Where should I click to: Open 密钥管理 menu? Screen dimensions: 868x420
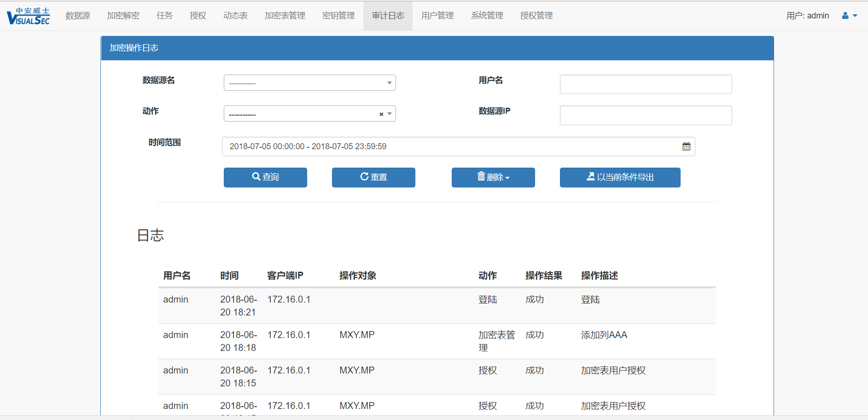tap(338, 16)
